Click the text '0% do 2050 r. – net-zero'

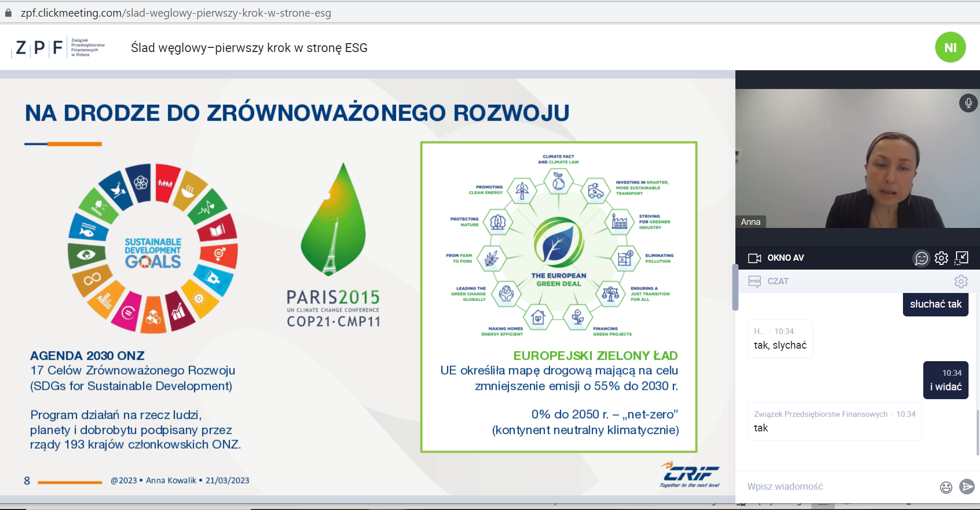(x=604, y=415)
